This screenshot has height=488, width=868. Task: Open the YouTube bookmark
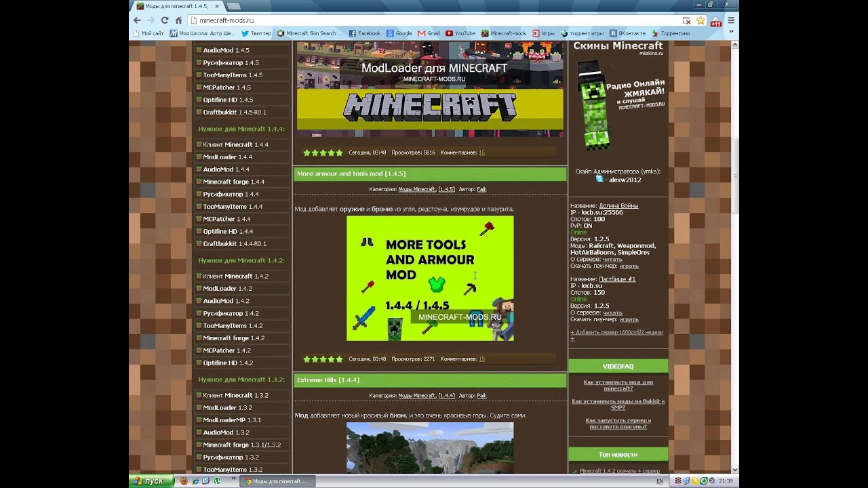[x=460, y=33]
